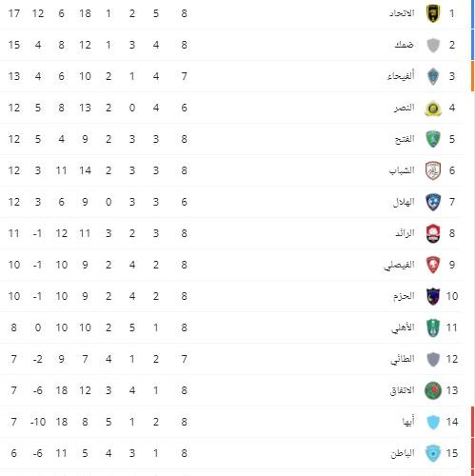Open the الاتحاد team name link

tap(402, 13)
